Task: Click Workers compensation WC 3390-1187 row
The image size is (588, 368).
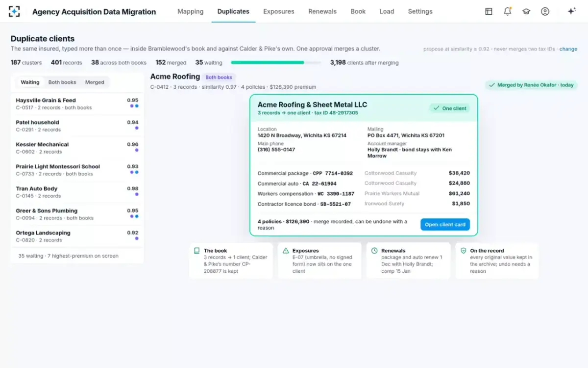Action: [x=364, y=194]
